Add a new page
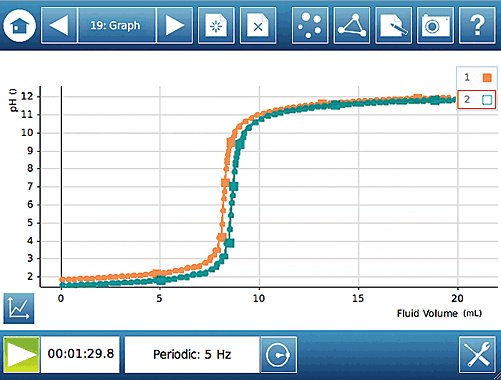 [216, 26]
